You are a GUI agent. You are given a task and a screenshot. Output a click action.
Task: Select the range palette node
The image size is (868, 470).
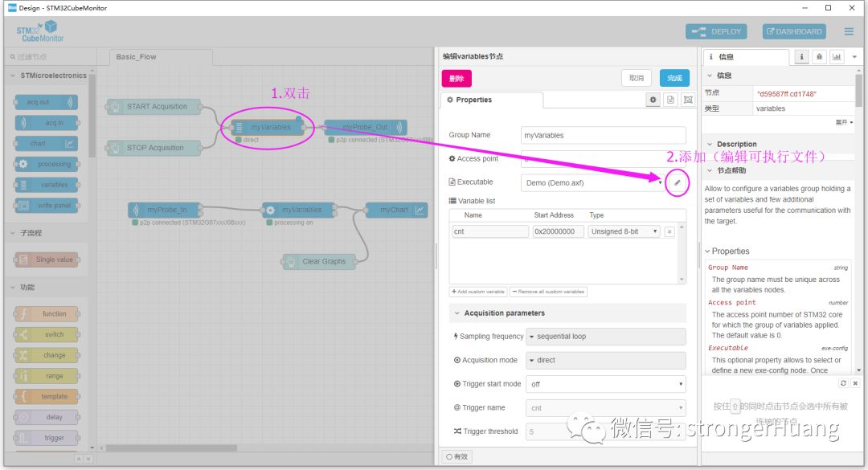click(46, 376)
